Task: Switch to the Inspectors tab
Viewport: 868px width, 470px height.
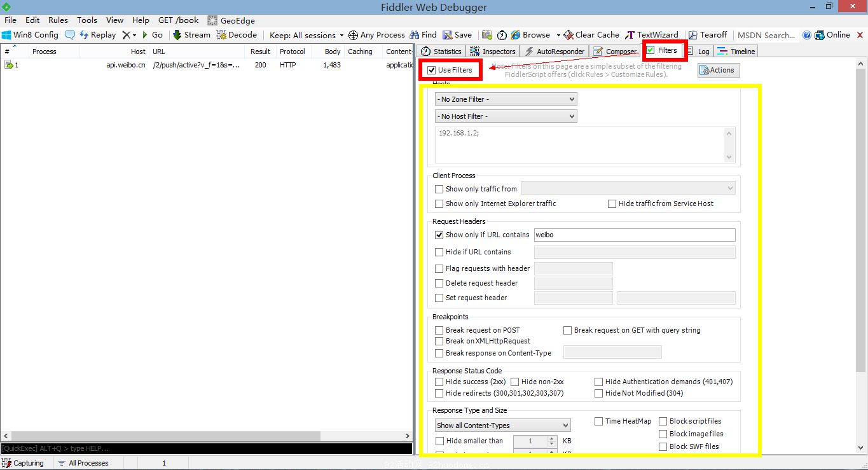Action: 493,52
